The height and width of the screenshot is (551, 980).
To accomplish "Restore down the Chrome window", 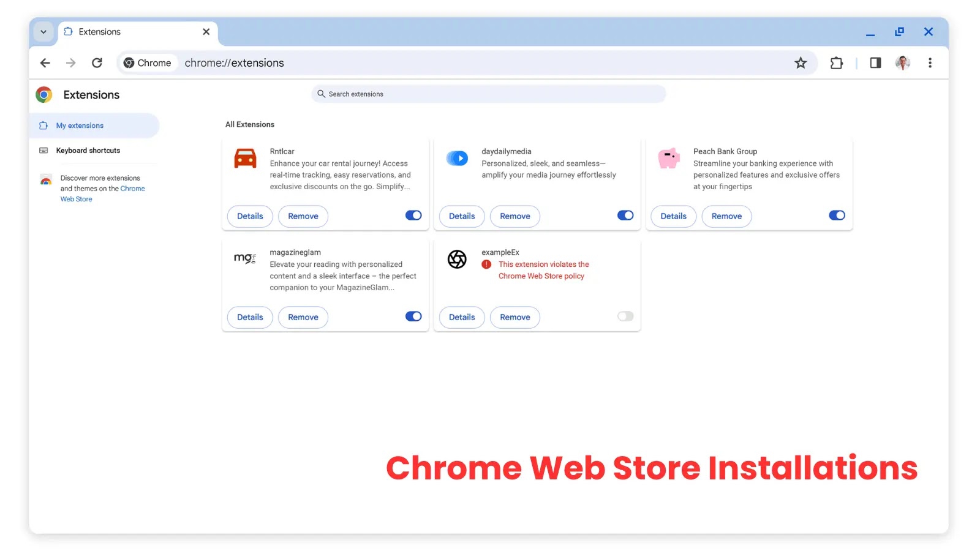I will (899, 32).
